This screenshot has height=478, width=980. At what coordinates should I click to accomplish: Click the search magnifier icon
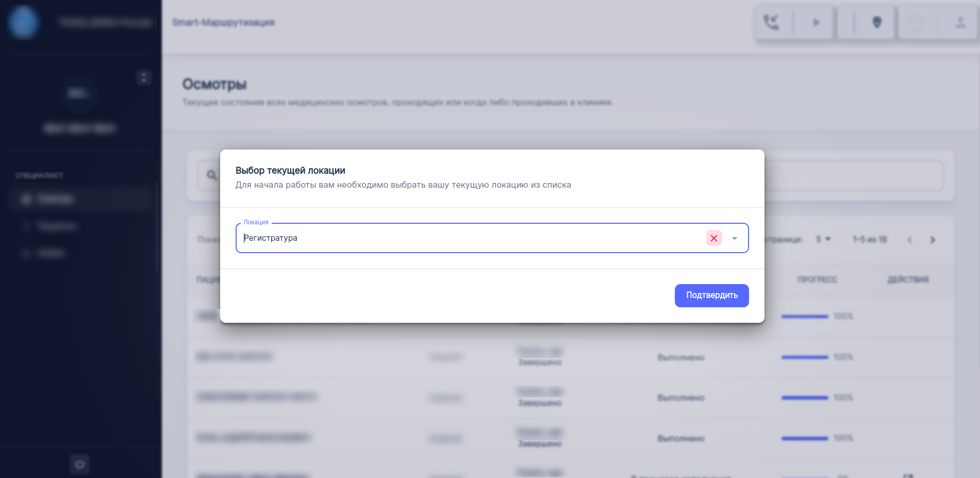[212, 175]
